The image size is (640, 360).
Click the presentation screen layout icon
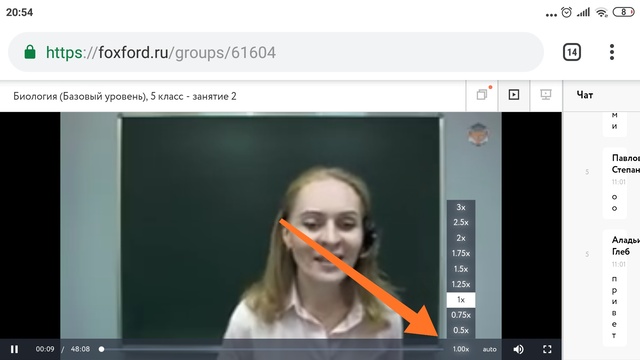coord(546,95)
